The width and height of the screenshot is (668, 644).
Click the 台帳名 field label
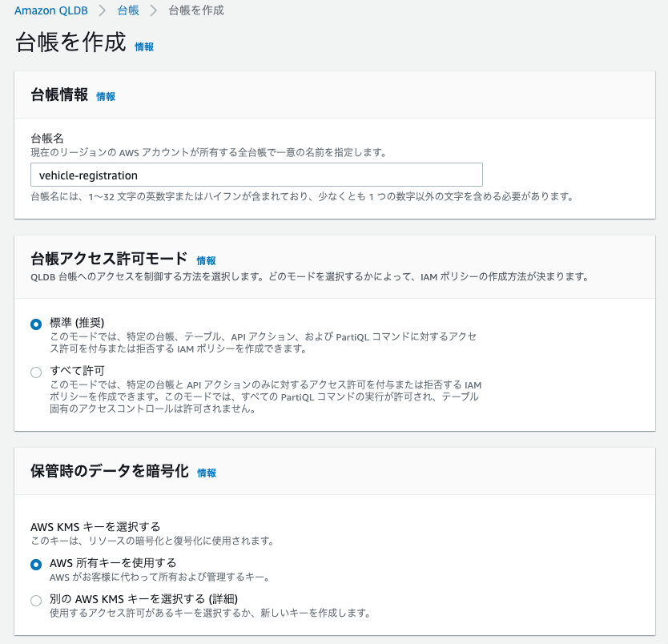click(x=47, y=138)
